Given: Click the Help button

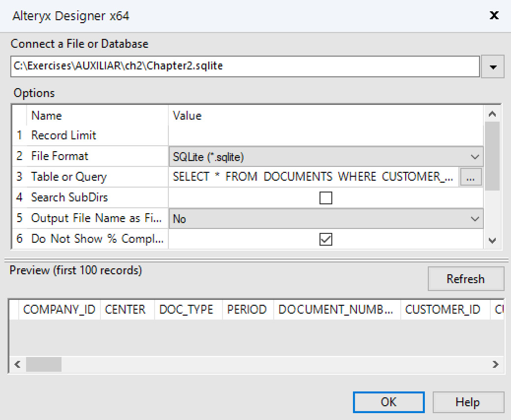Looking at the screenshot, I should pos(468,402).
